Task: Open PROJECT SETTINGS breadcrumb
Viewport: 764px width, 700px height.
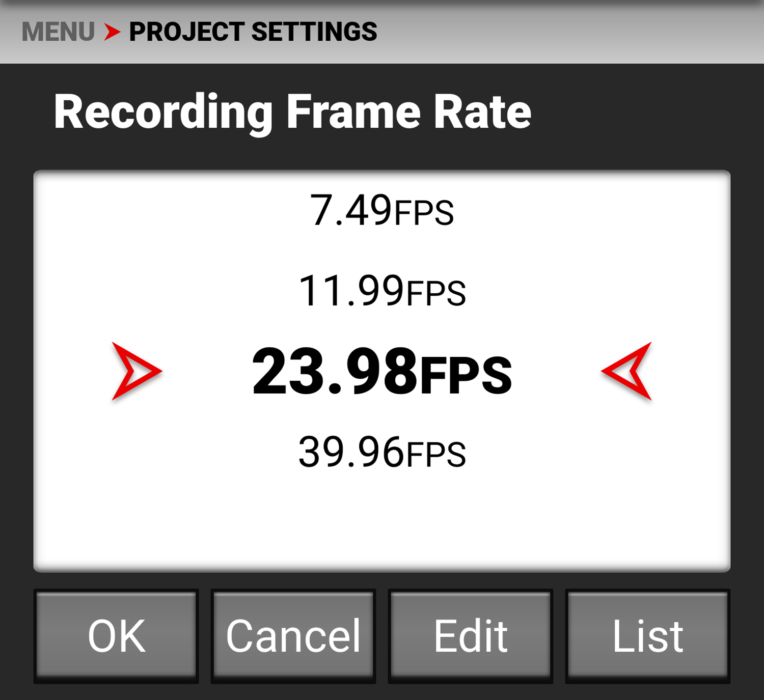Action: click(x=253, y=32)
